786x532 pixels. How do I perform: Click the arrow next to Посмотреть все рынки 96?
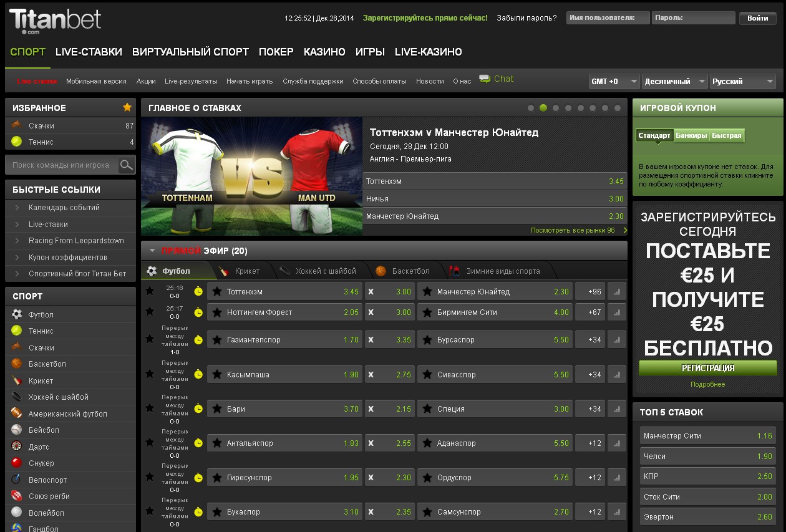point(624,230)
